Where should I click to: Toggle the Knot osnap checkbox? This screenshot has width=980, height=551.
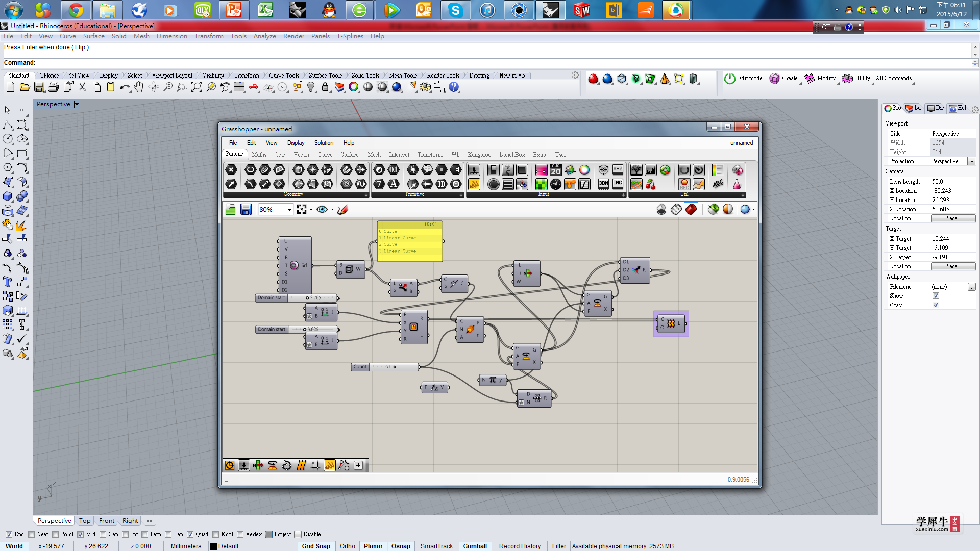tap(215, 534)
